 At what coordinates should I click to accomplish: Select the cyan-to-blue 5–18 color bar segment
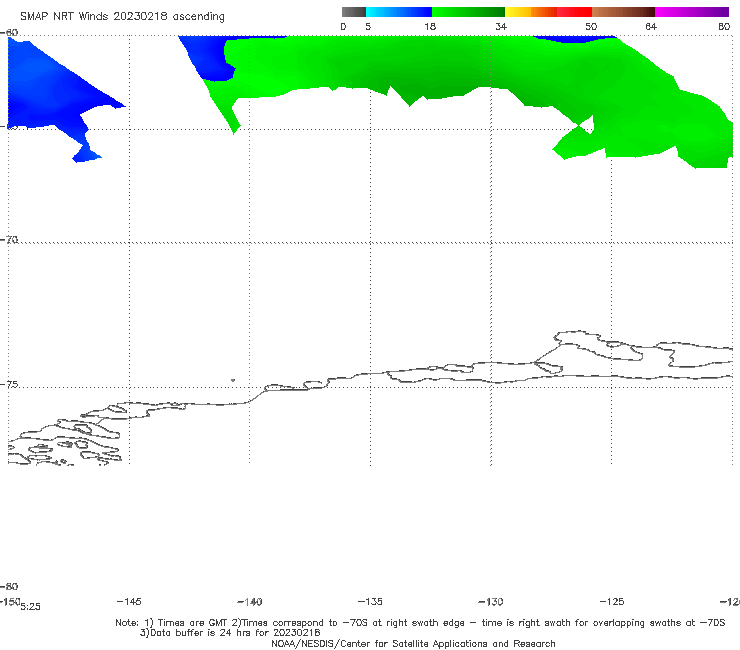[399, 12]
